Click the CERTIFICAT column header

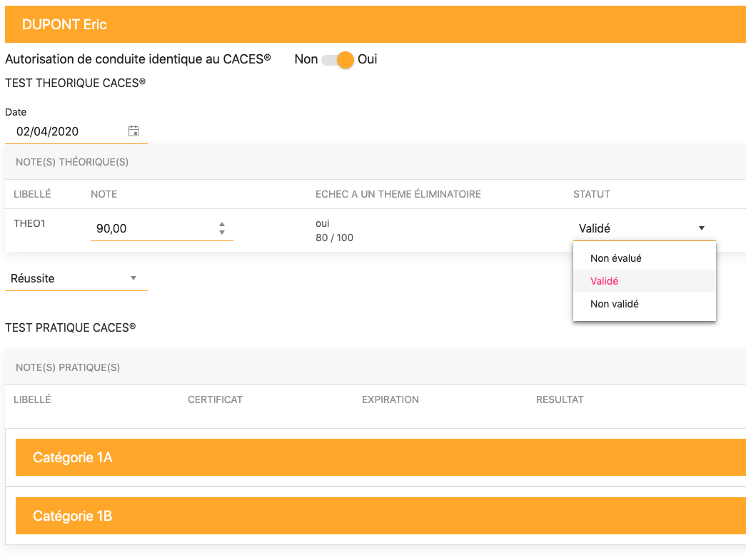coord(215,399)
